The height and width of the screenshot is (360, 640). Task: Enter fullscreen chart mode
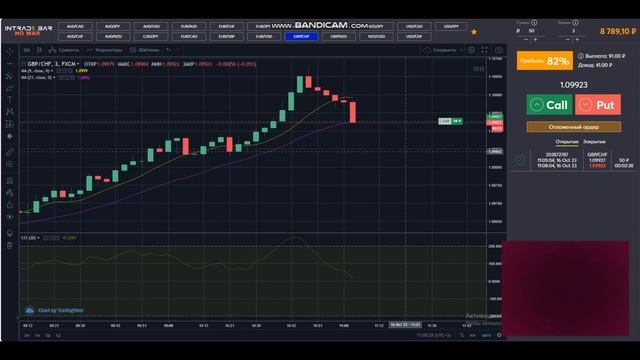[x=484, y=50]
